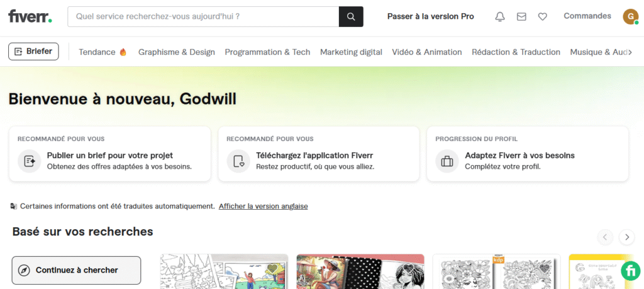The height and width of the screenshot is (289, 644).
Task: Open the Tendance category
Action: click(x=103, y=52)
